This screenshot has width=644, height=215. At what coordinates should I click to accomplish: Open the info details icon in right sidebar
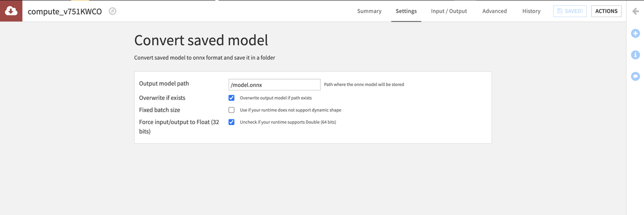coord(635,55)
